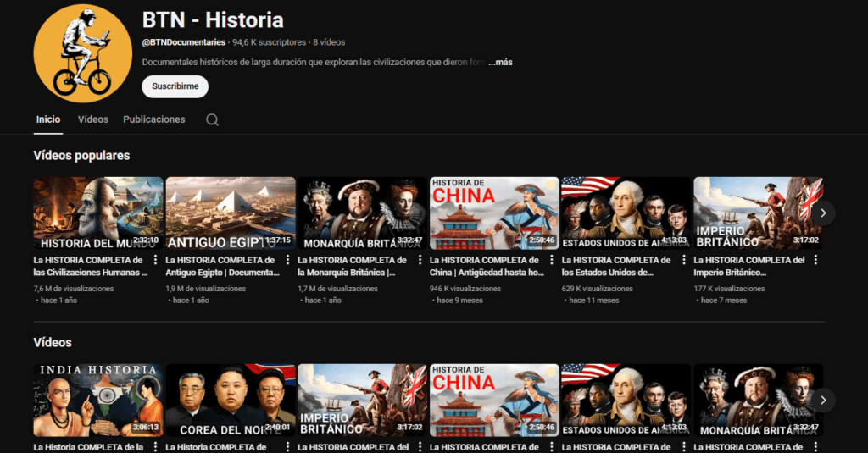Play the Corea del Norte video thumbnail
The height and width of the screenshot is (453, 868).
pyautogui.click(x=231, y=400)
